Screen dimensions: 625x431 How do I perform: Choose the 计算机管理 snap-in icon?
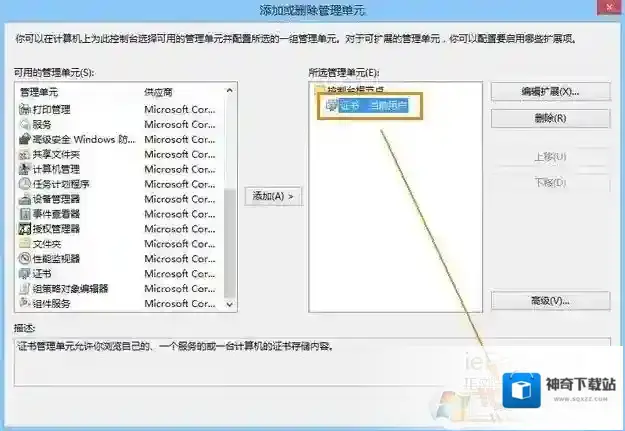point(25,169)
